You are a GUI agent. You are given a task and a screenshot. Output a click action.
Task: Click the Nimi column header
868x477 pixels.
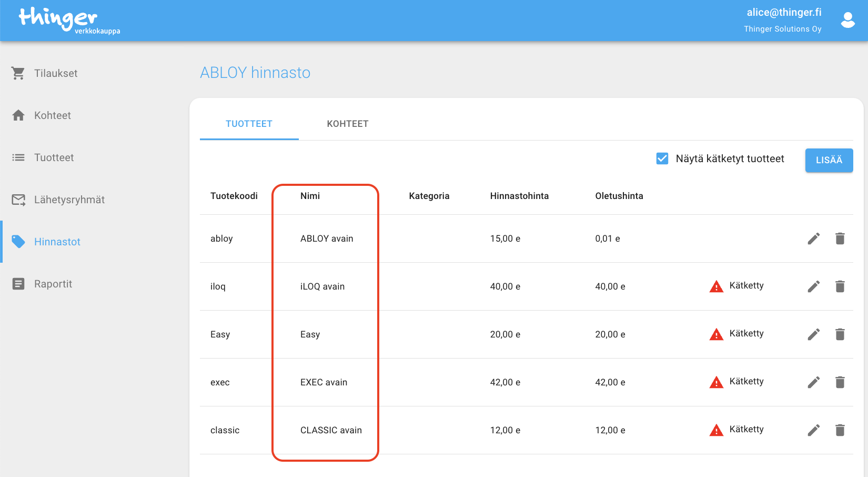tap(310, 196)
